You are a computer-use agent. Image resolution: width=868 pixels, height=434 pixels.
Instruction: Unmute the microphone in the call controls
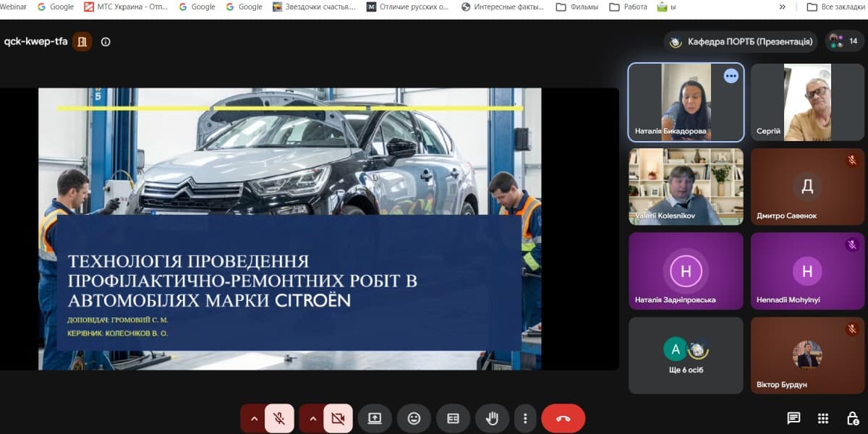click(x=279, y=418)
